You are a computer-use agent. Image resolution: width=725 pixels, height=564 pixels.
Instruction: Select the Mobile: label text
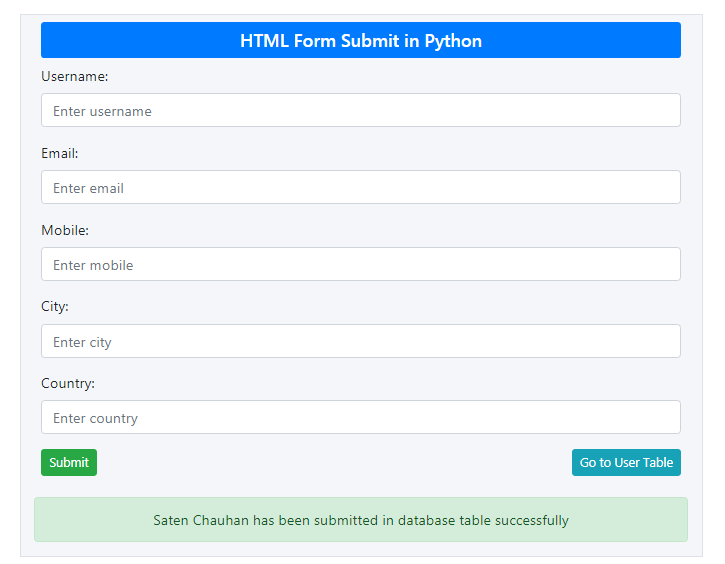tap(65, 230)
